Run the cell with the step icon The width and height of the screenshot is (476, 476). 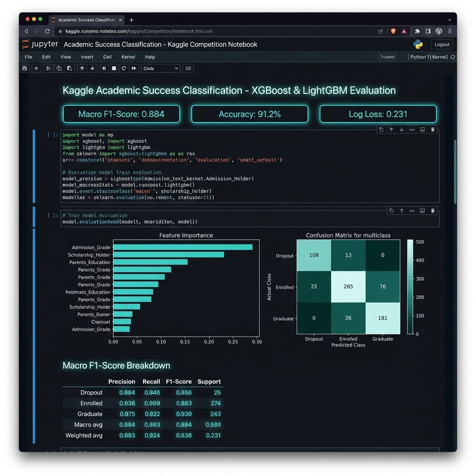(104, 68)
